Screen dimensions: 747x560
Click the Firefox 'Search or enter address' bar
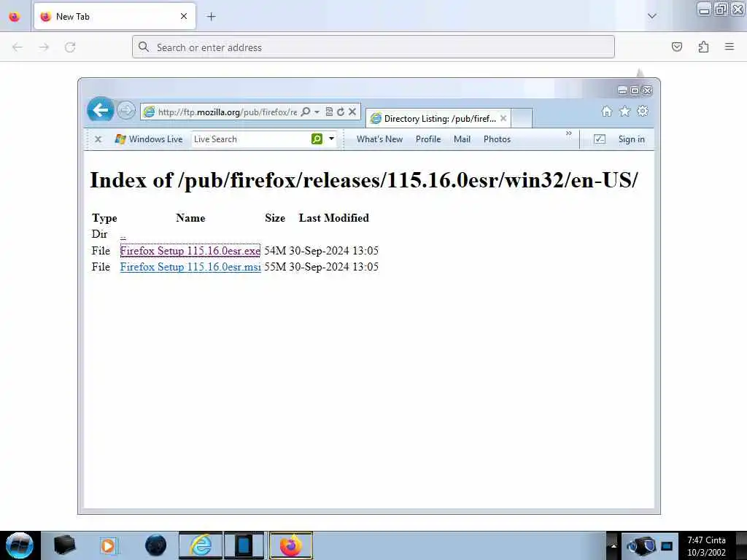point(373,47)
